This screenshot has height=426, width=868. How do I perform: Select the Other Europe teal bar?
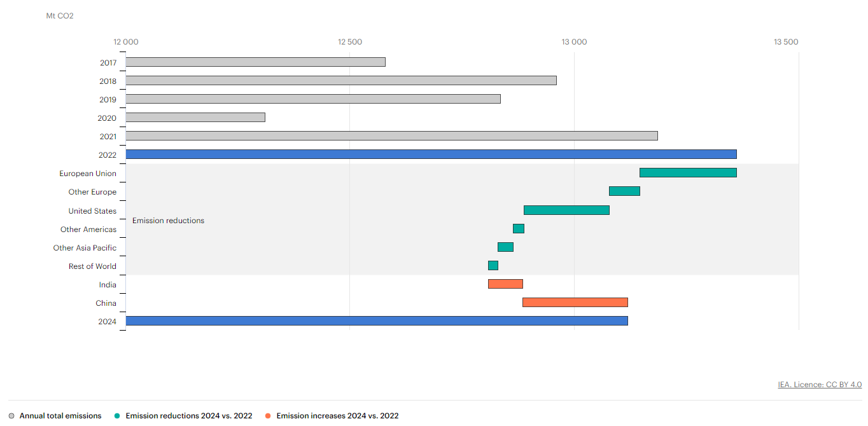624,191
